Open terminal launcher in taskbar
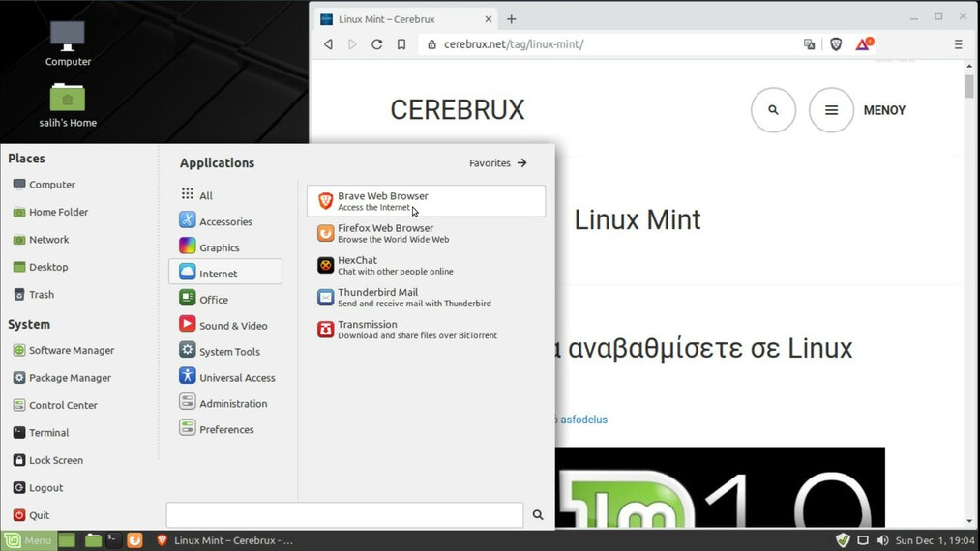 coord(113,540)
